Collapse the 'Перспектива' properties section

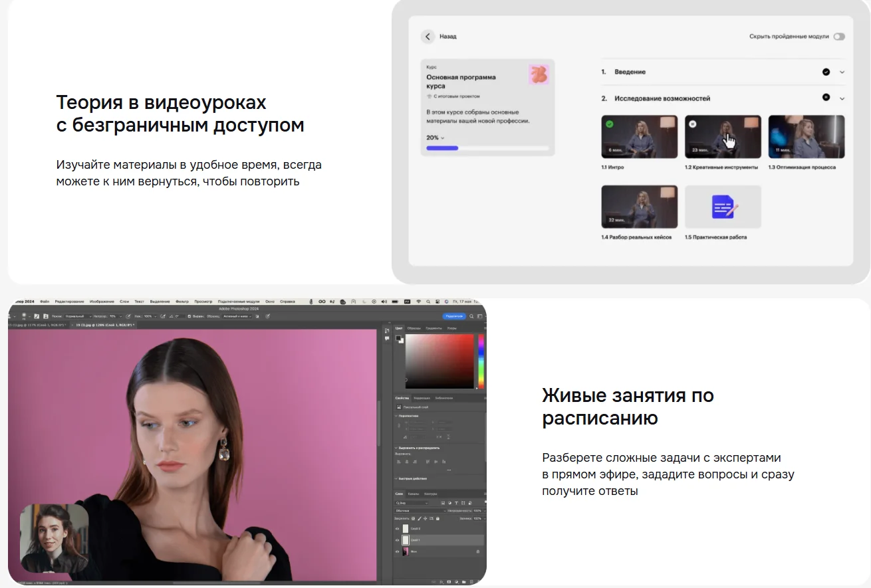pyautogui.click(x=397, y=416)
